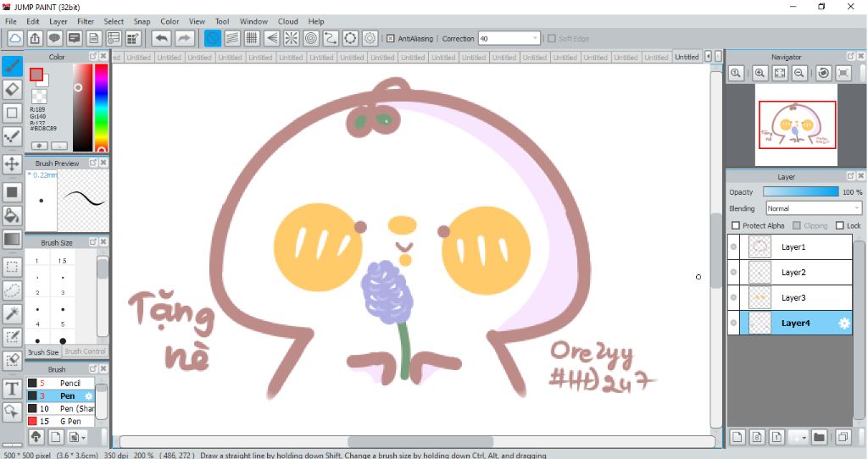Enable radial snap
Image resolution: width=868 pixels, height=459 pixels.
(292, 38)
